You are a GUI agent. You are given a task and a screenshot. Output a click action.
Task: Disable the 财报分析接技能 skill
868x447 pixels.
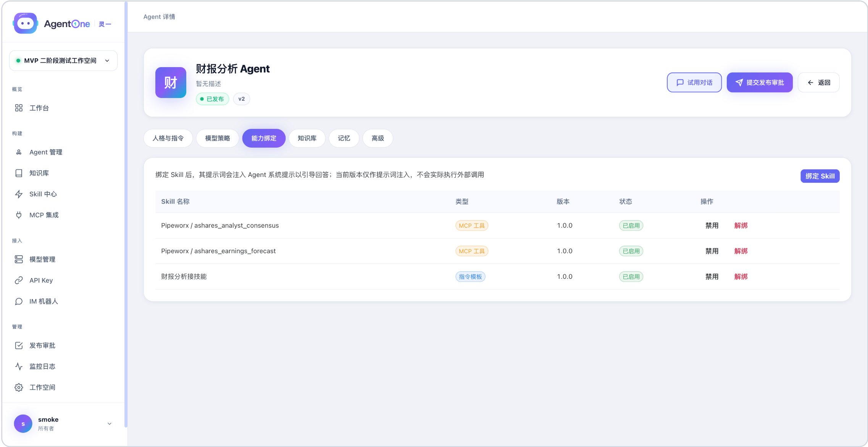pos(712,277)
